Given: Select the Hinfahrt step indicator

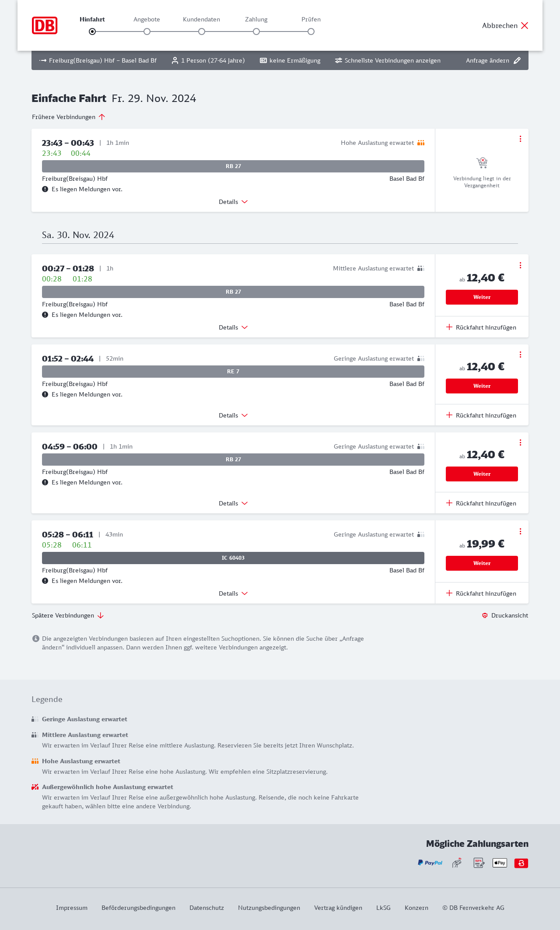Looking at the screenshot, I should pyautogui.click(x=92, y=32).
